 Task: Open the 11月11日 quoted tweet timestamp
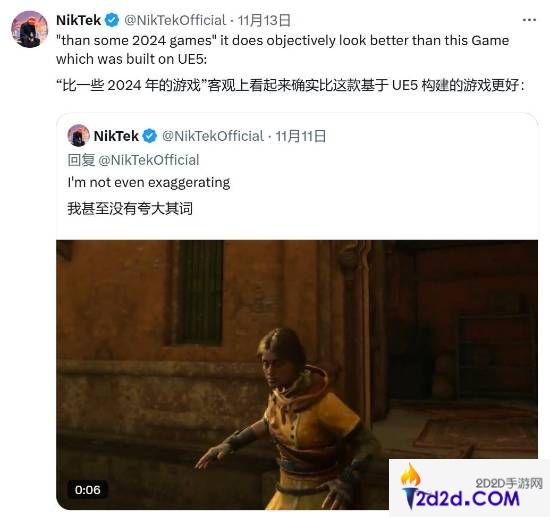[301, 136]
